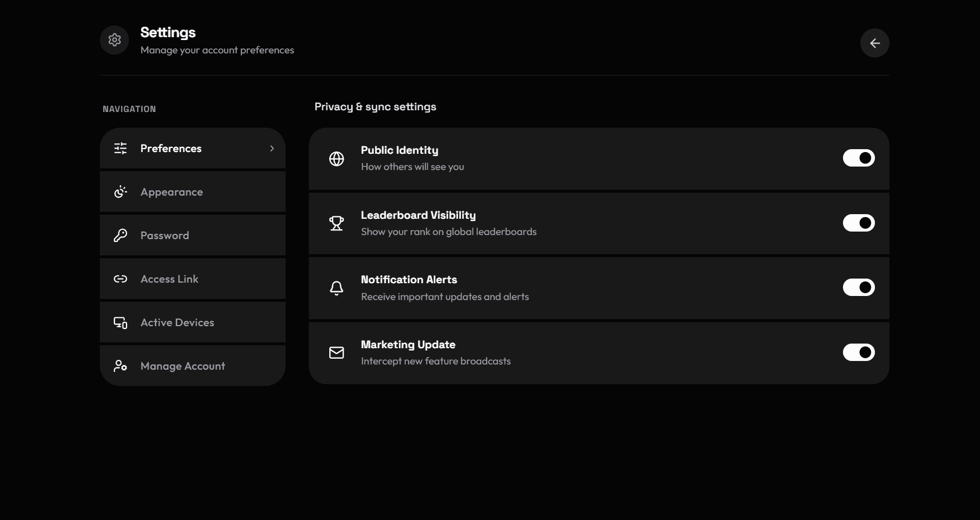Screen dimensions: 980x520
Task: Click 'Intercept new feature broadcasts' description
Action: (x=435, y=362)
